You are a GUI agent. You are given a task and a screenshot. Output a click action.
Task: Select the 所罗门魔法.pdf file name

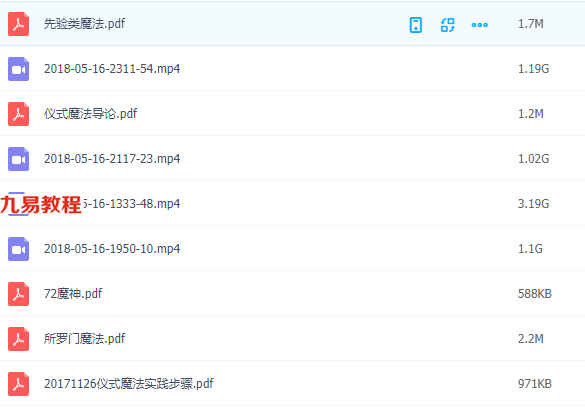(x=84, y=338)
